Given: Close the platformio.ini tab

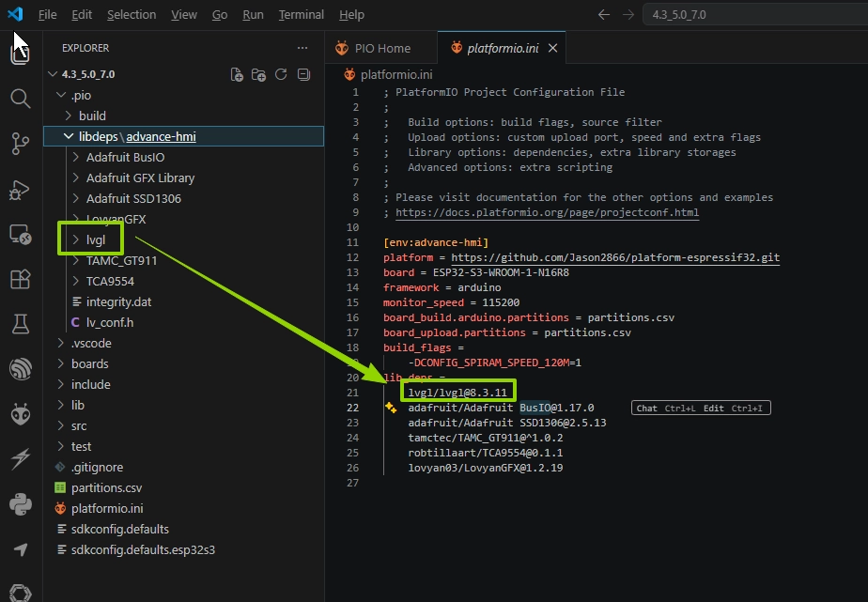Looking at the screenshot, I should click(552, 48).
